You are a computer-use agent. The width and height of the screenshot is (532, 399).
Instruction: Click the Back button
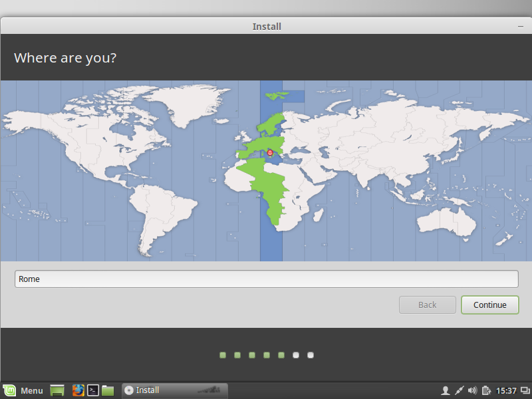pos(427,305)
